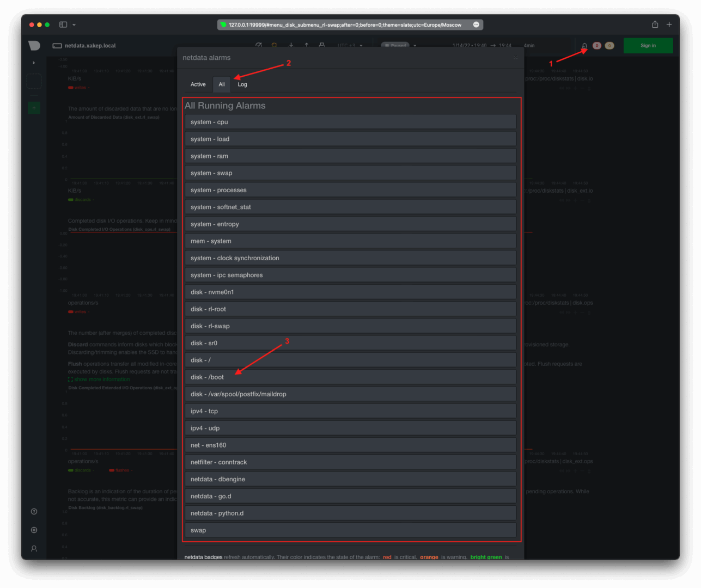This screenshot has width=701, height=588.
Task: Expand the system - swap alarm group
Action: click(350, 173)
